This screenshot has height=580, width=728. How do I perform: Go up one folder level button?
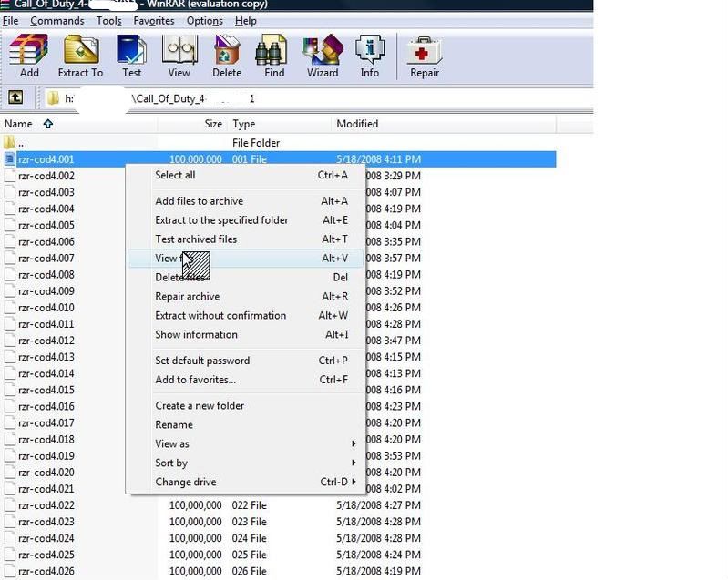(15, 97)
